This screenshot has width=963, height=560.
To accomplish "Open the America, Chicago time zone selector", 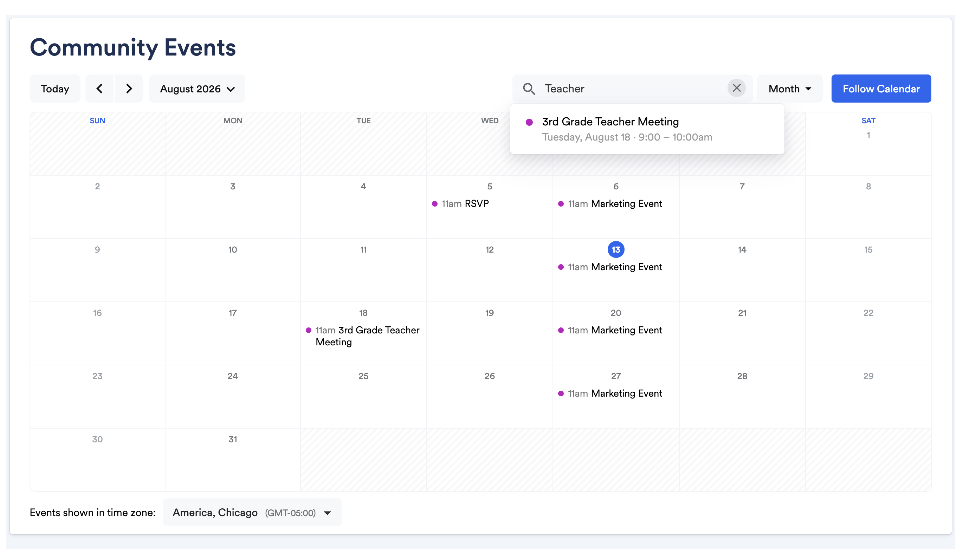I will point(252,512).
